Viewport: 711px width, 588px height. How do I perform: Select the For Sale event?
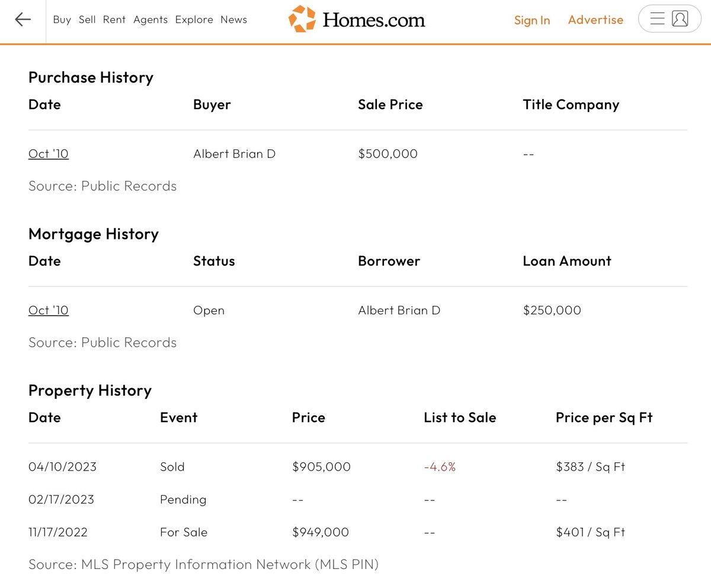(184, 532)
